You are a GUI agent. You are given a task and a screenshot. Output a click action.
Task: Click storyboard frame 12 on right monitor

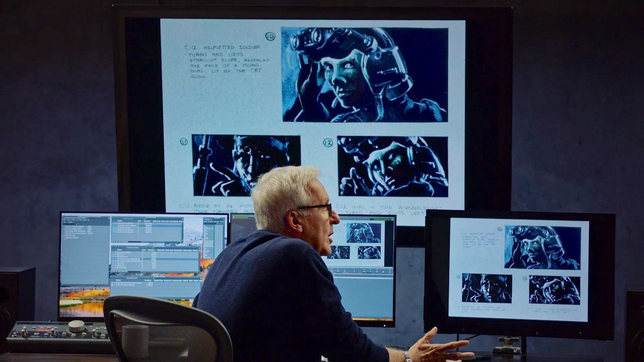pos(554,290)
